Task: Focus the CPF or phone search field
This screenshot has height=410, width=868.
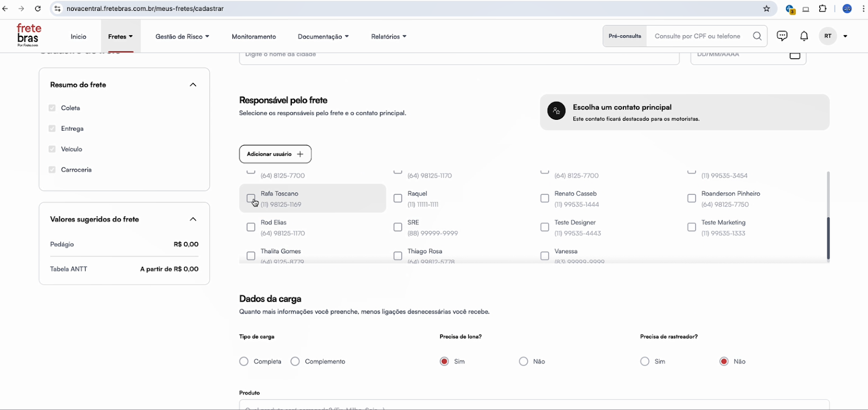Action: pos(698,36)
